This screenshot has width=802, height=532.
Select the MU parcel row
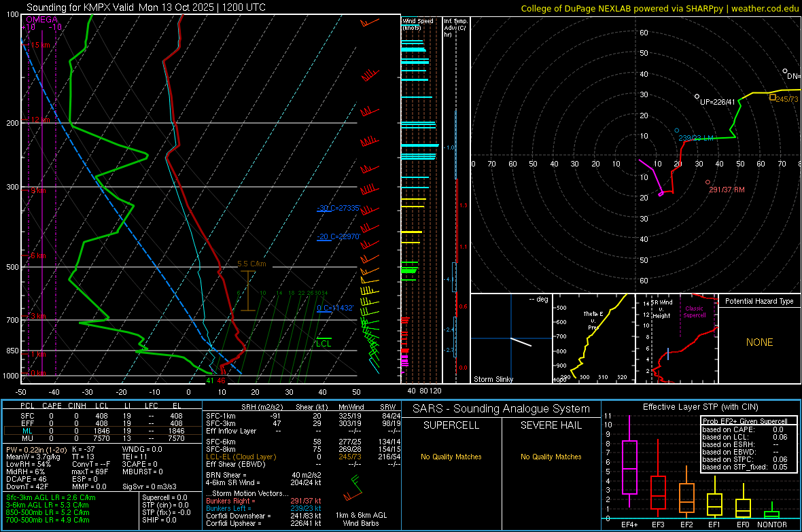click(x=103, y=438)
